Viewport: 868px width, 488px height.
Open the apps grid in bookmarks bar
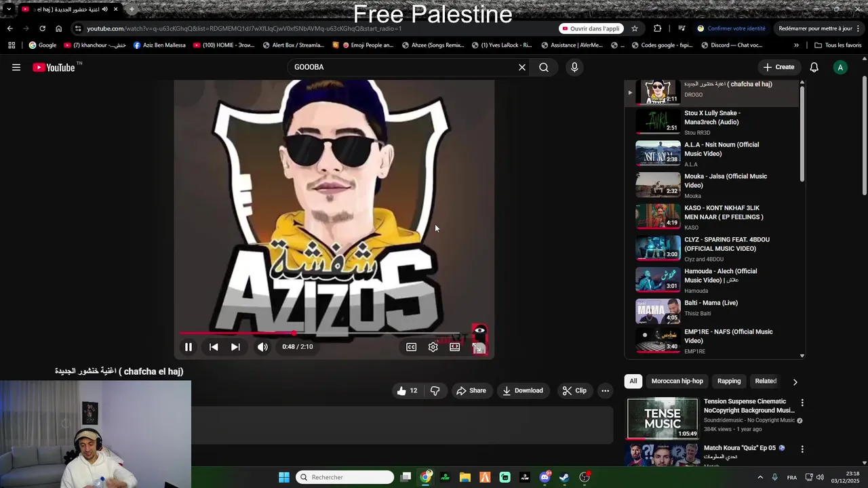12,45
